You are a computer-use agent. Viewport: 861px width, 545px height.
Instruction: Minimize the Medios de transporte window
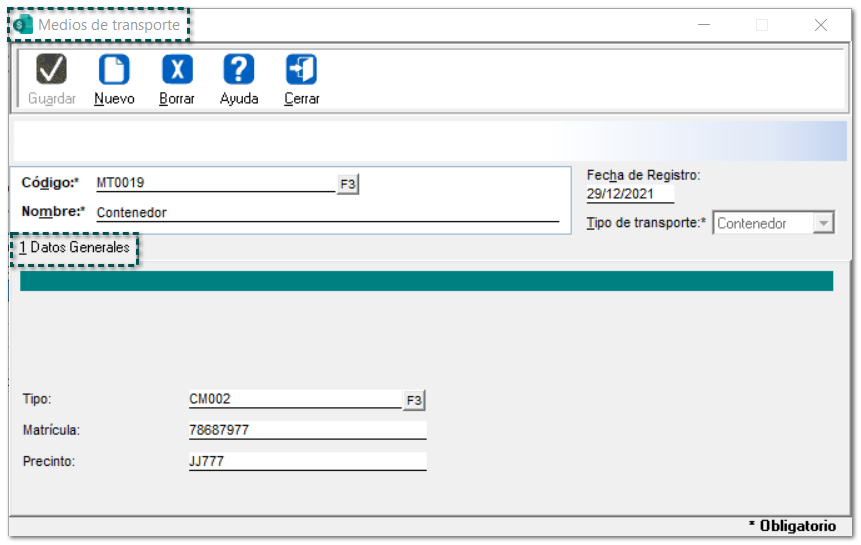click(703, 25)
